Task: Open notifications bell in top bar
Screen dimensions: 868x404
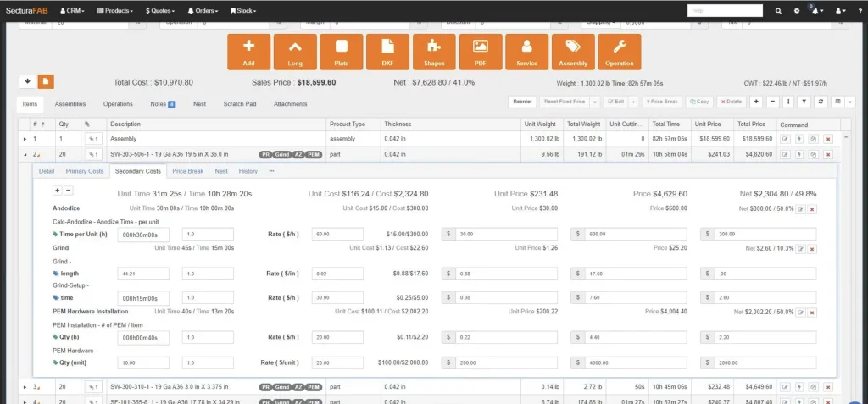Action: 817,10
